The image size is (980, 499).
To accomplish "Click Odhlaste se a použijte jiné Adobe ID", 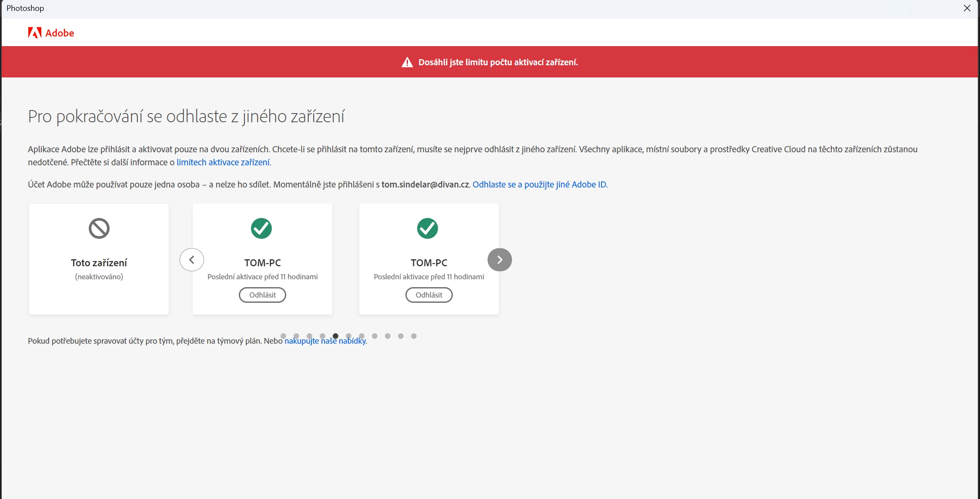I will [540, 184].
